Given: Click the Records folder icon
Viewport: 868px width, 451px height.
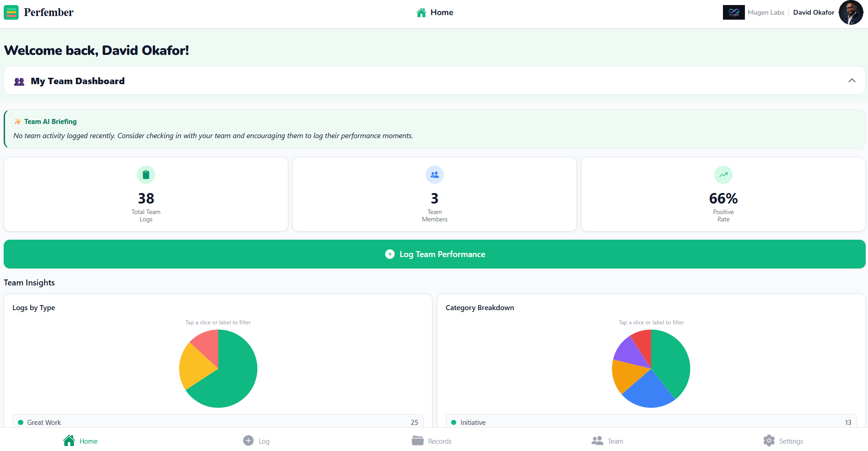Looking at the screenshot, I should click(417, 440).
